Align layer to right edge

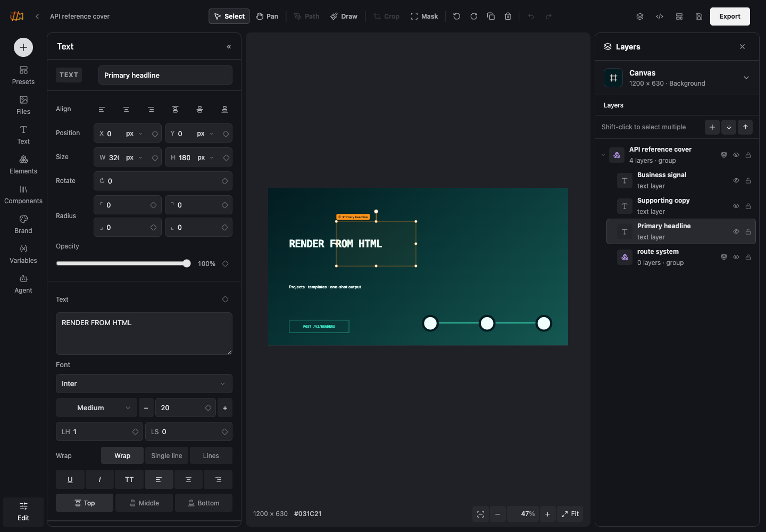(x=151, y=109)
